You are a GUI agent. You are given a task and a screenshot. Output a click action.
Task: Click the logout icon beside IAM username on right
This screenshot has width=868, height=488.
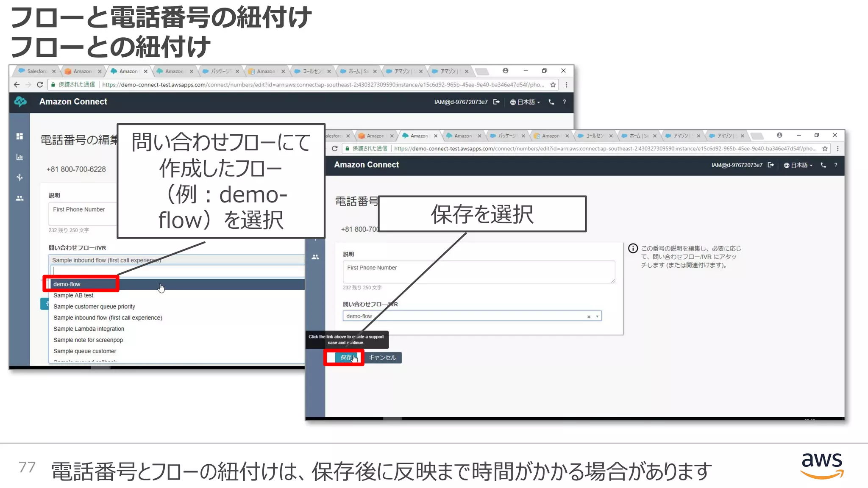coord(771,165)
